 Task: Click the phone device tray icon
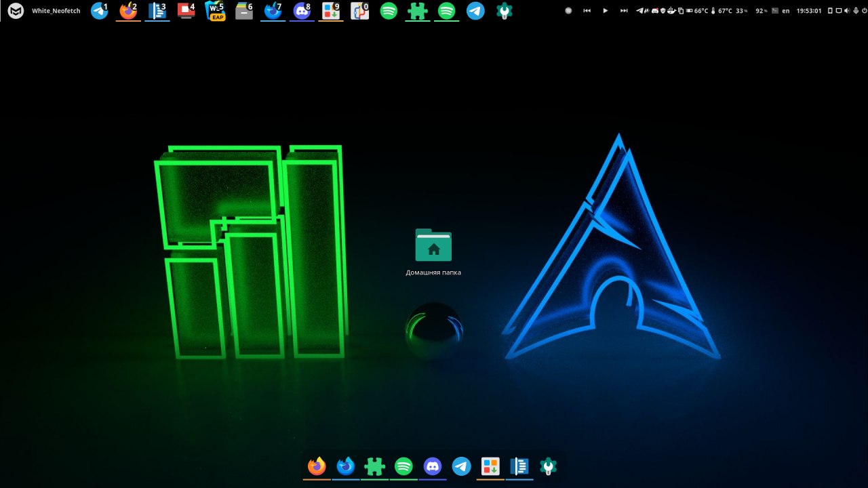tap(831, 11)
